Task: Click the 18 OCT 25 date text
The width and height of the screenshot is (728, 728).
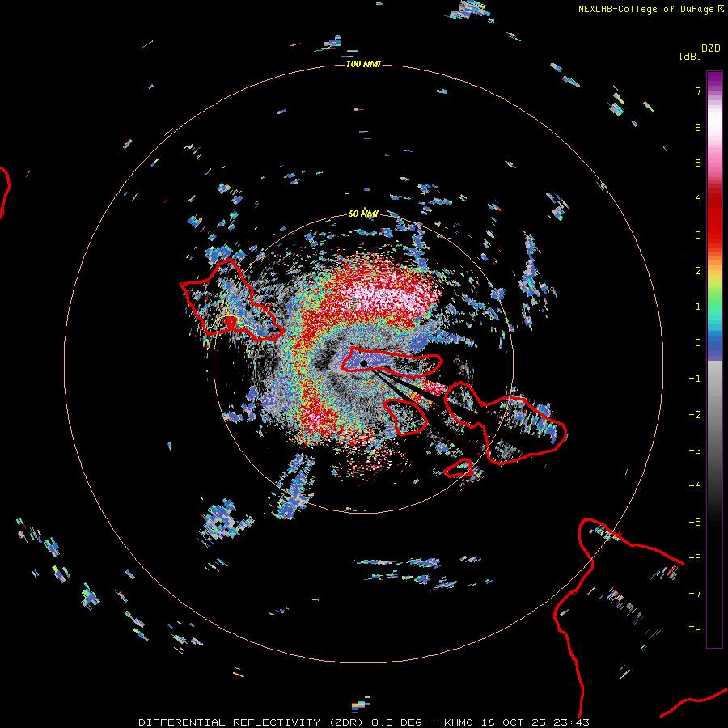Action: (513, 722)
